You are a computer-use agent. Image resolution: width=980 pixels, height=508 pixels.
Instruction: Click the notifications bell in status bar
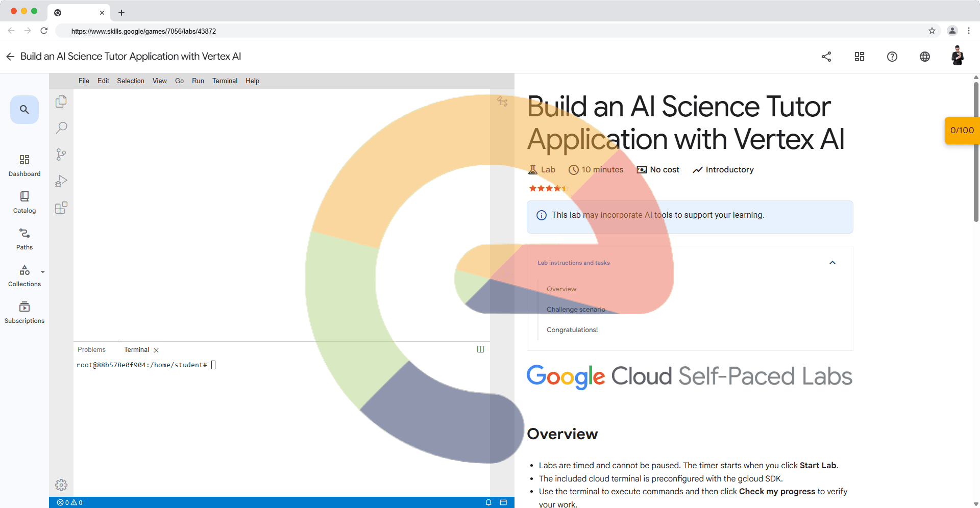tap(488, 502)
